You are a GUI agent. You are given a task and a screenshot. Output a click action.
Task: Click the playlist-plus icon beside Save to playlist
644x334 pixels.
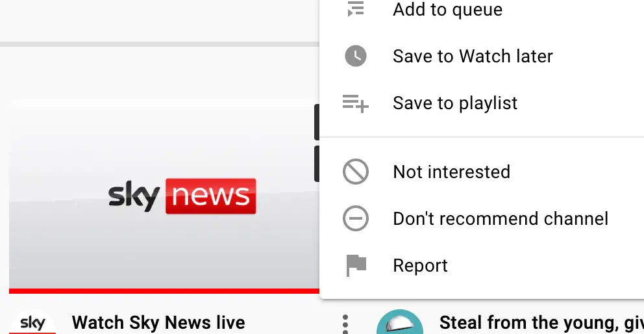[x=355, y=103]
